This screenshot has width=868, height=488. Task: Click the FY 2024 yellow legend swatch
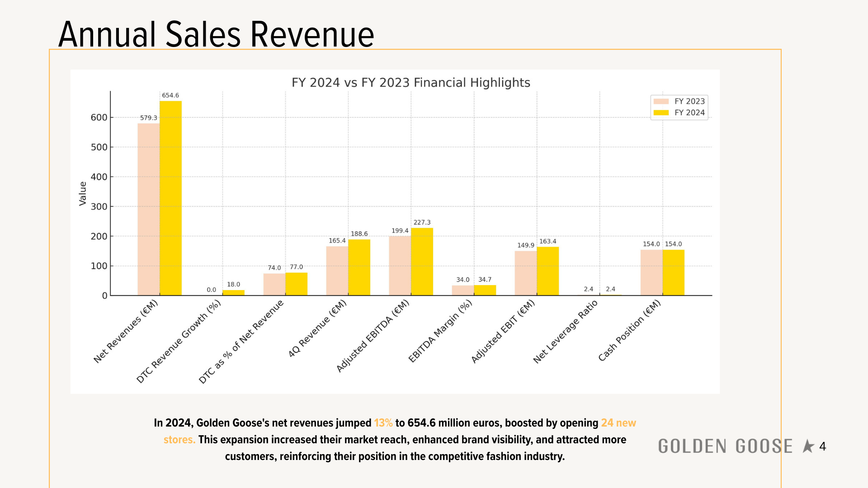pyautogui.click(x=661, y=113)
